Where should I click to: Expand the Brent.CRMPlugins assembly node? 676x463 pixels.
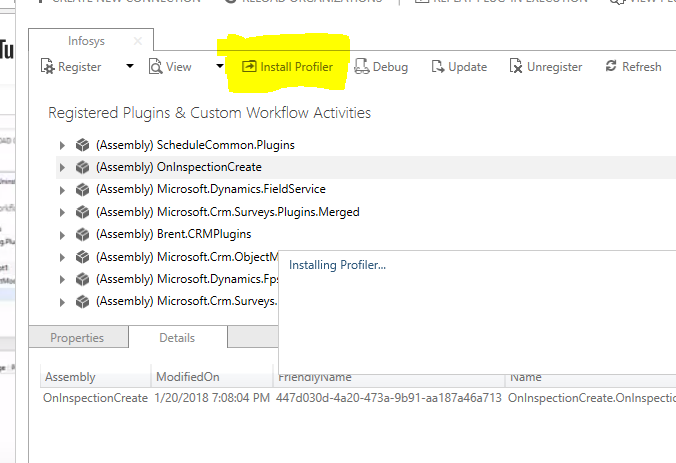[62, 235]
